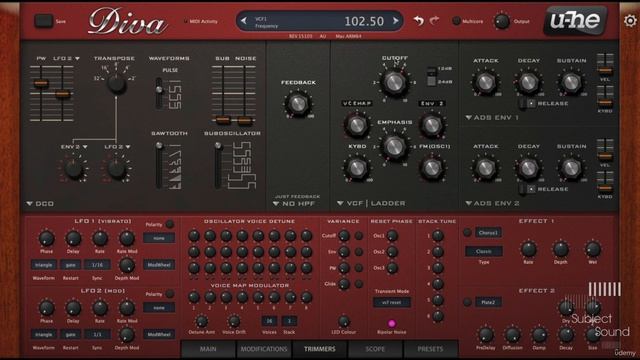Toggle the ADS ENV 1 Release switch
Image resolution: width=640 pixels, height=360 pixels.
tap(527, 103)
